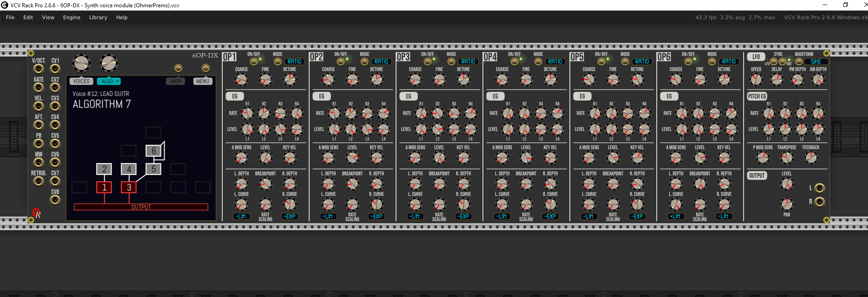This screenshot has height=297, width=868.
Task: Click the LFO WAVEFORM selector button
Action: pos(798,61)
